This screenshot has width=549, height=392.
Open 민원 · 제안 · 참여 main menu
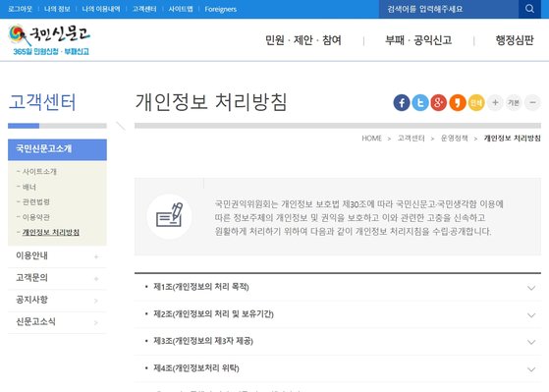(x=303, y=40)
